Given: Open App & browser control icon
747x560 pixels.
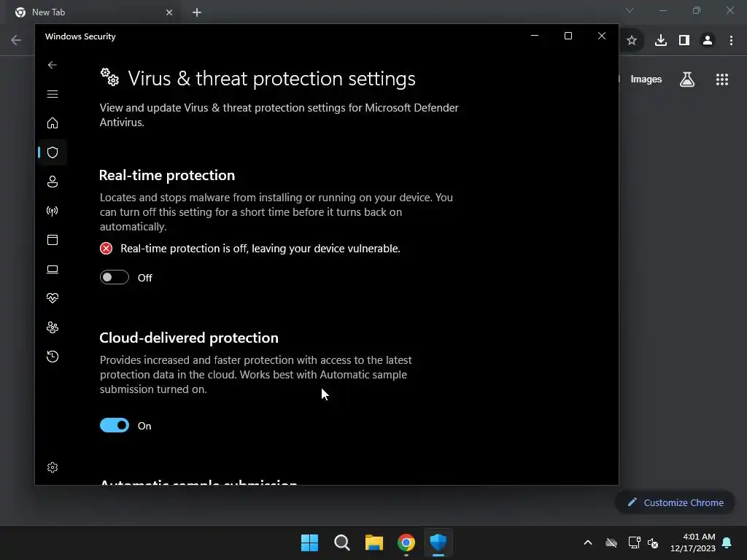Looking at the screenshot, I should coord(53,240).
